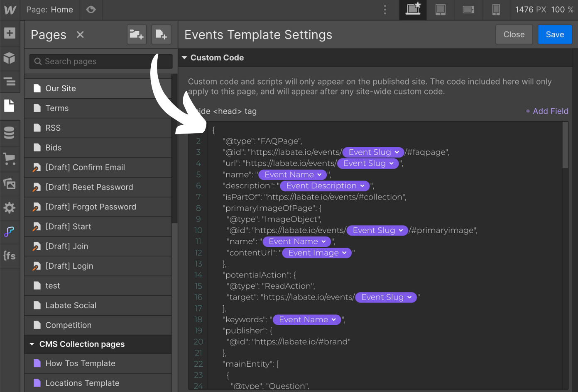The height and width of the screenshot is (392, 578).
Task: Switch to mobile portrait breakpoint
Action: click(496, 10)
